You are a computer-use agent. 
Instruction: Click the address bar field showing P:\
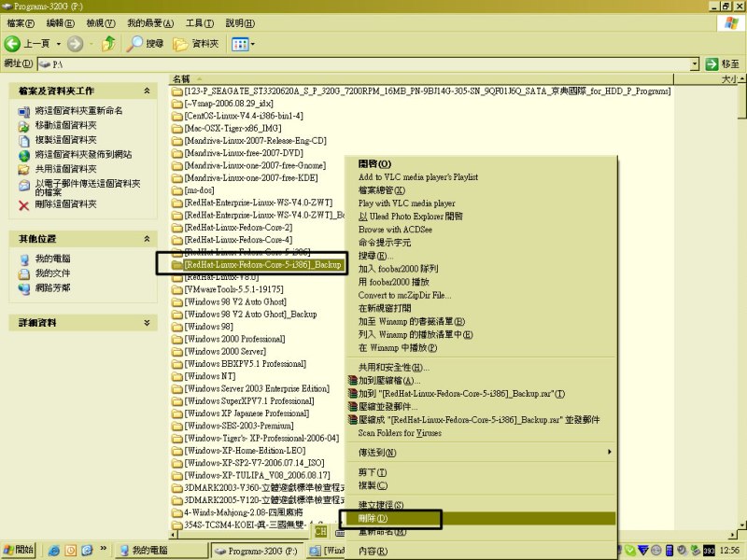tap(364, 63)
